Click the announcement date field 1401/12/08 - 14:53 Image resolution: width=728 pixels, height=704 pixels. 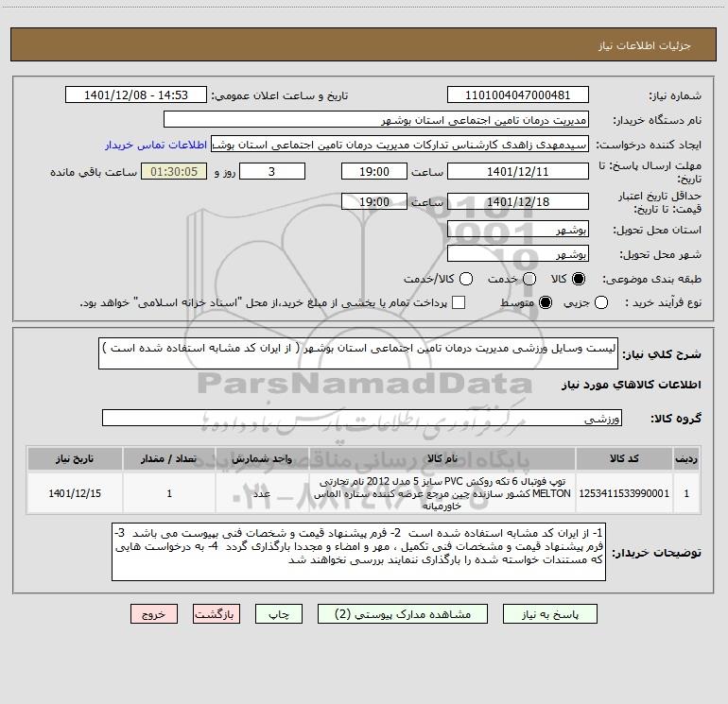(x=136, y=94)
